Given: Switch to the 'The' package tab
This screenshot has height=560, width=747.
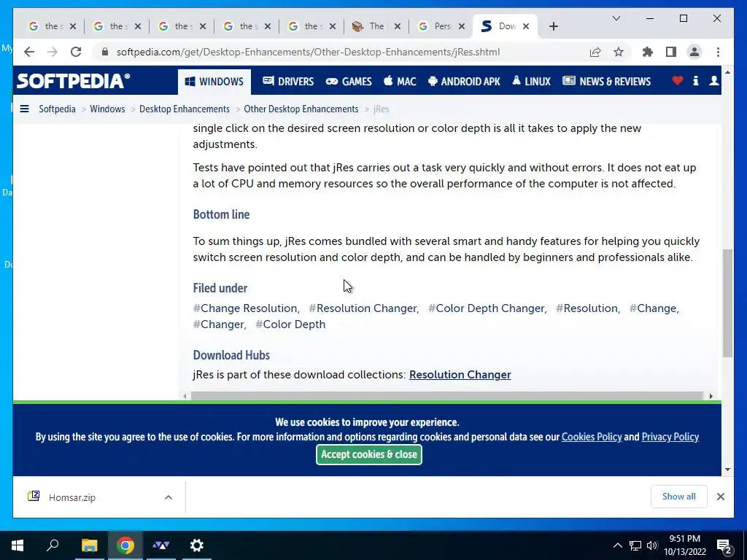Looking at the screenshot, I should tap(376, 26).
